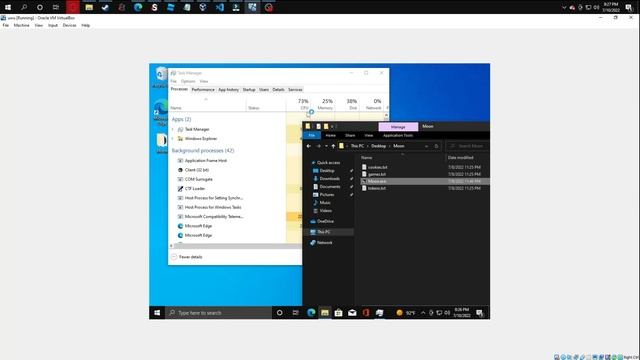
Task: Click the guest taskbar search box
Action: [218, 313]
